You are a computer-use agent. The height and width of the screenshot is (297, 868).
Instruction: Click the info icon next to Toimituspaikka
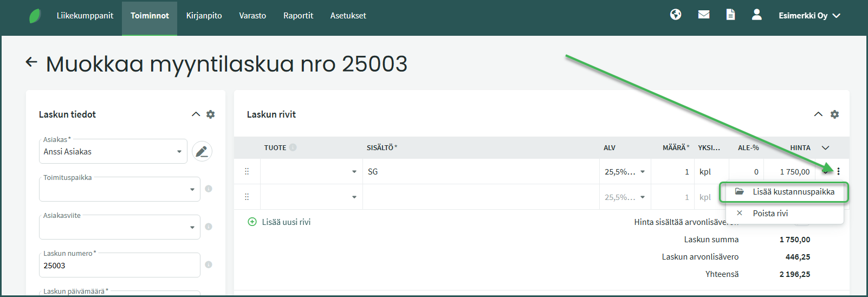pos(209,189)
